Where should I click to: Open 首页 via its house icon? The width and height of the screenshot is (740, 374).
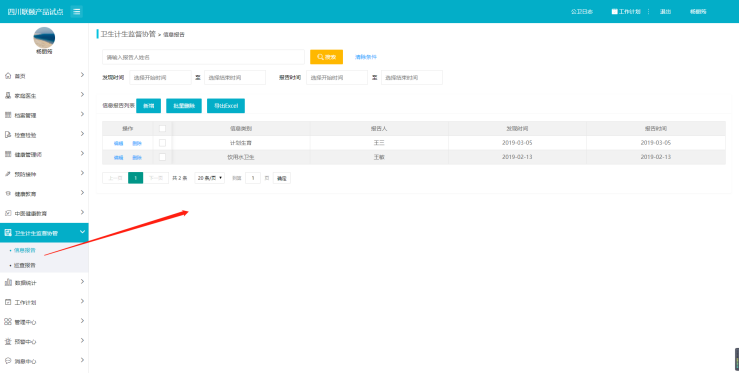click(x=8, y=76)
